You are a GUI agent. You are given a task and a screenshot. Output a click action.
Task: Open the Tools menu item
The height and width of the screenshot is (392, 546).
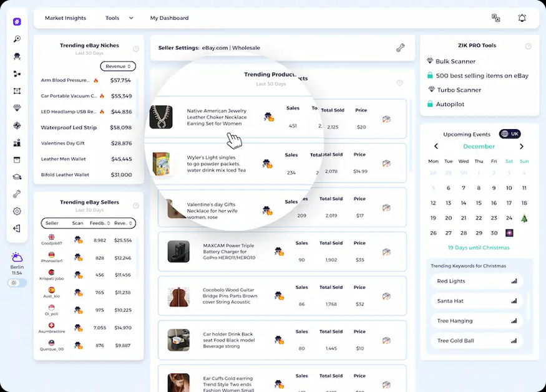(x=112, y=18)
